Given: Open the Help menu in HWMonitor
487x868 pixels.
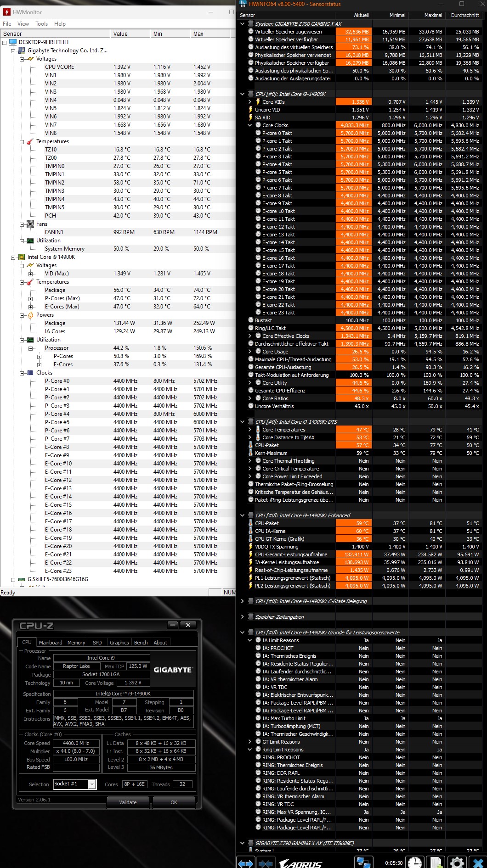Looking at the screenshot, I should (60, 24).
